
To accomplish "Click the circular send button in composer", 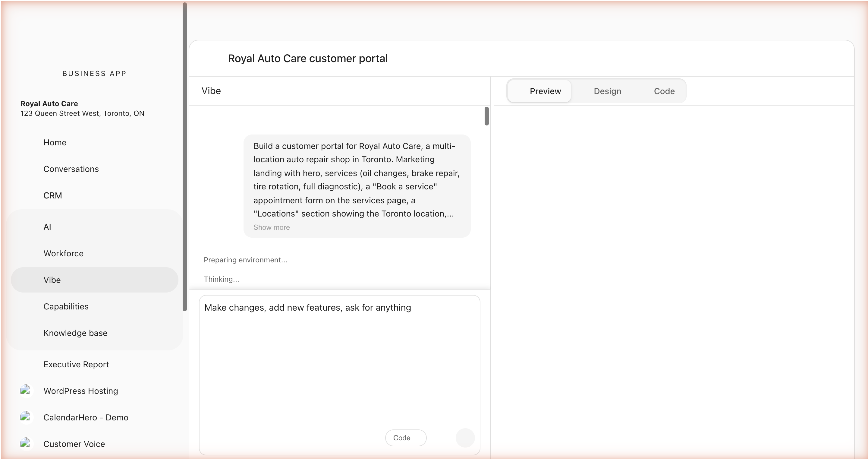I will click(465, 437).
